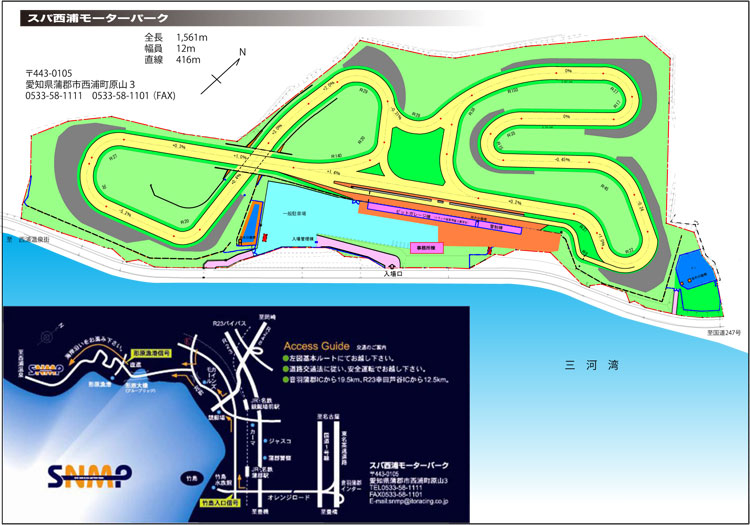Click the address 愛知県蒲郡市西浦町原山3 above the circuit
This screenshot has height=525, width=750.
tap(80, 84)
